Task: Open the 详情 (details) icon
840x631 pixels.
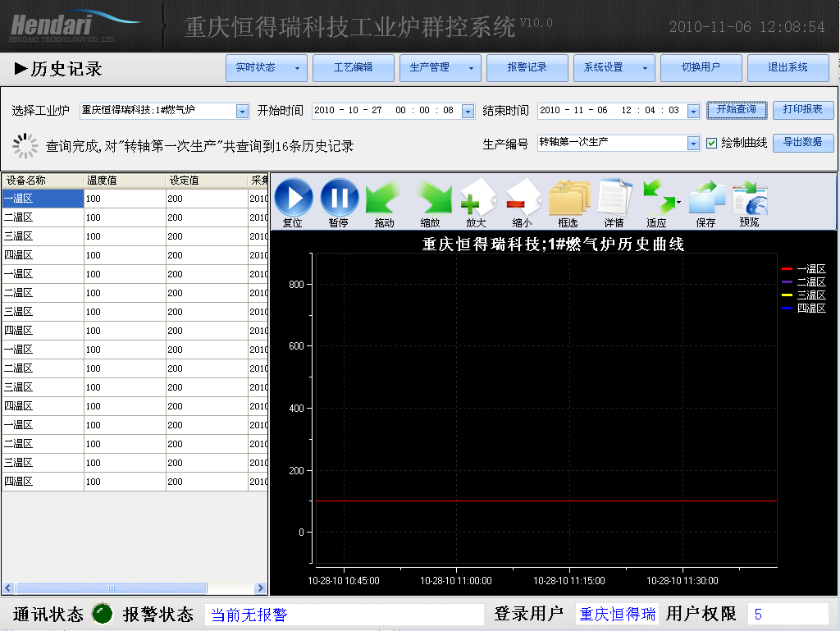Action: [614, 199]
